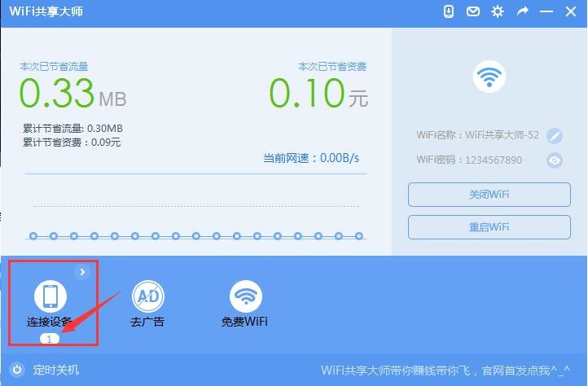Click the 关闭WiFi button
The image size is (588, 386).
[489, 195]
